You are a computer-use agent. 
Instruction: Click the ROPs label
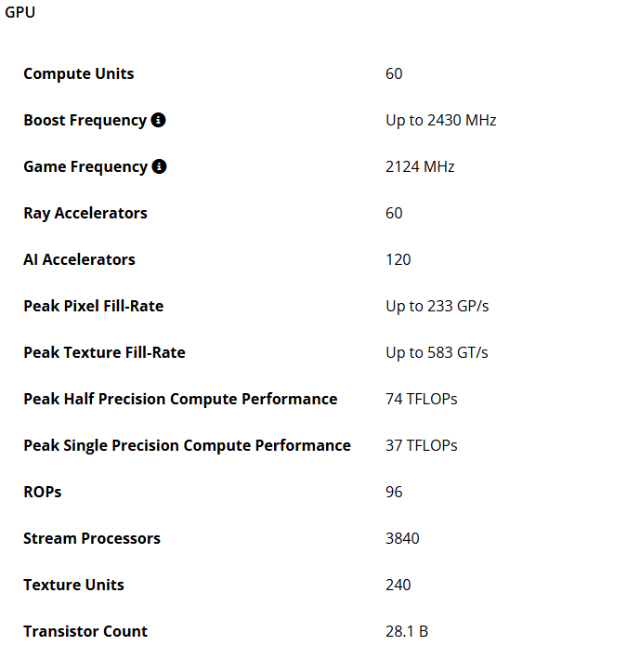point(43,492)
